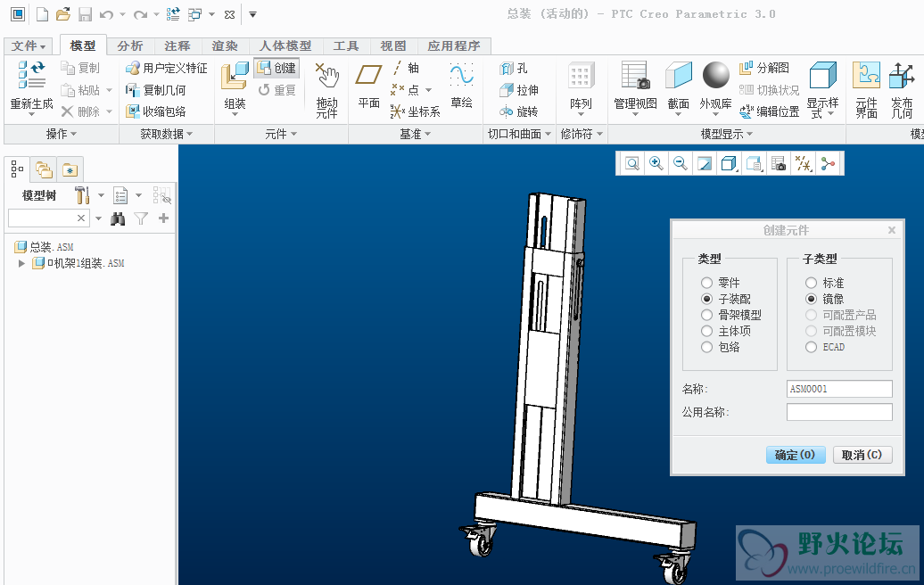Click the windows switcher icon in quick access toolbar
924x585 pixels.
pos(194,15)
